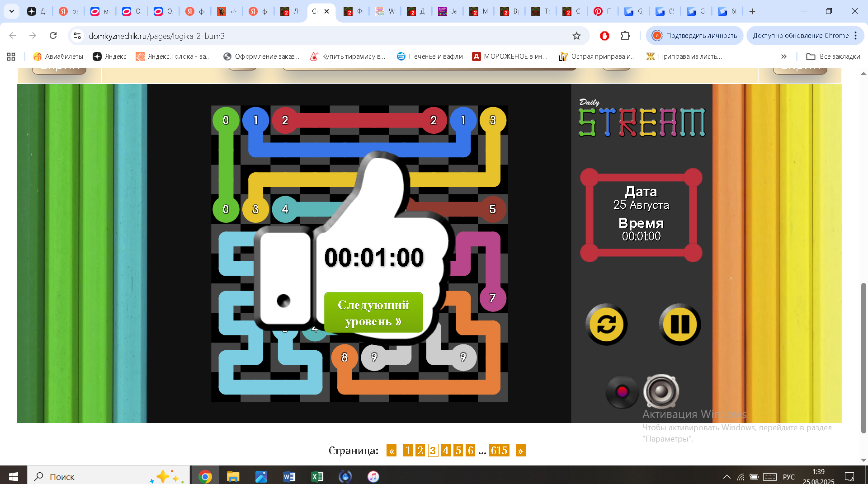Pause the game with the pause button
This screenshot has width=868, height=484.
click(679, 324)
